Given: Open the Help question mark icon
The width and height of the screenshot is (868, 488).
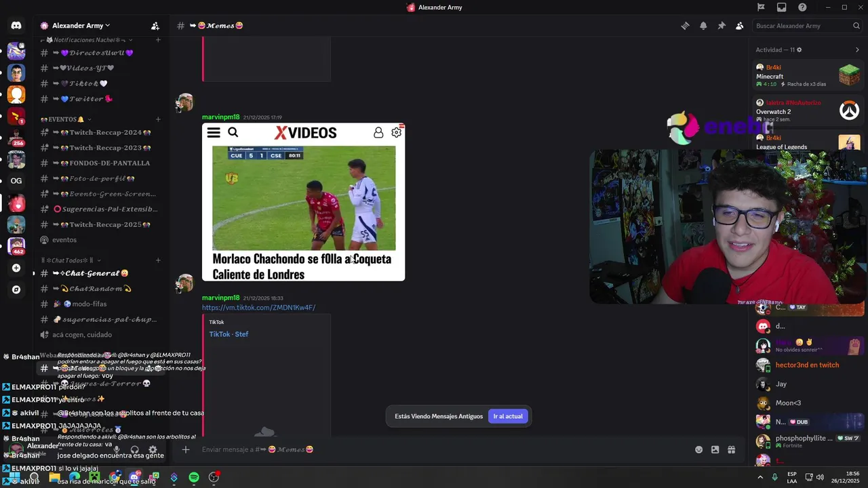Looking at the screenshot, I should coord(802,7).
